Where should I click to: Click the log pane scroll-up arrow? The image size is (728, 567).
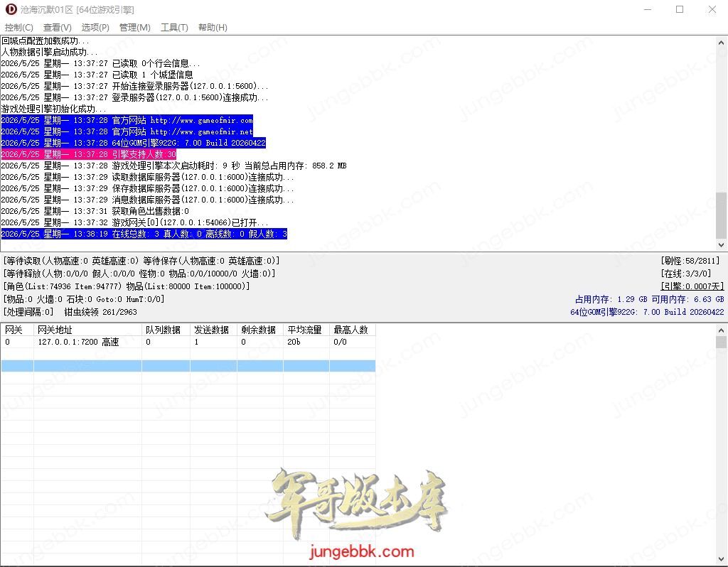click(x=721, y=42)
